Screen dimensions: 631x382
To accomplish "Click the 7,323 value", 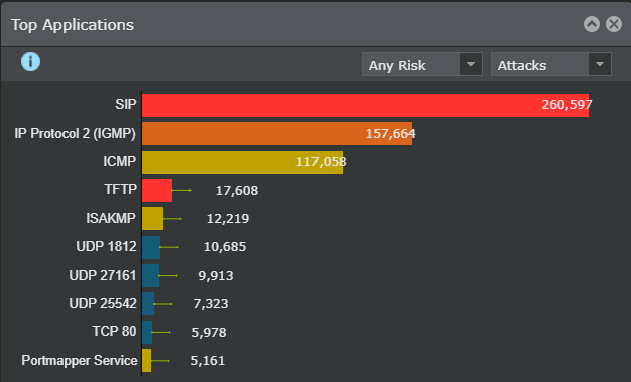I will point(211,303).
